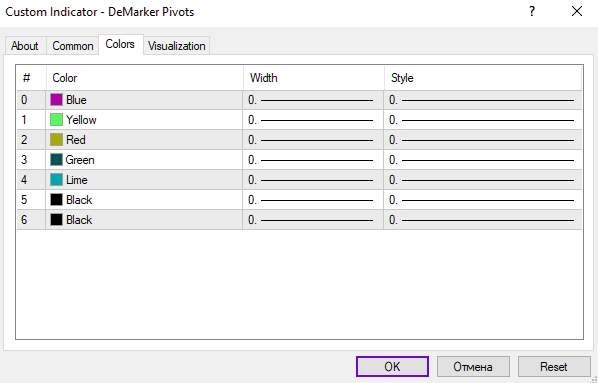Click the Reset button
This screenshot has width=598, height=383.
554,367
